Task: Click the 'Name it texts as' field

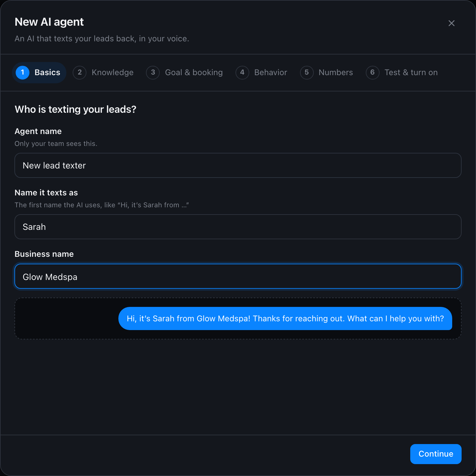Action: point(238,227)
